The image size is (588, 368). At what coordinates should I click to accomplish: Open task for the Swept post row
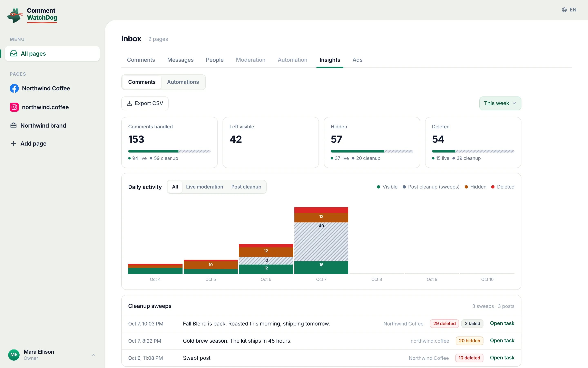[502, 358]
